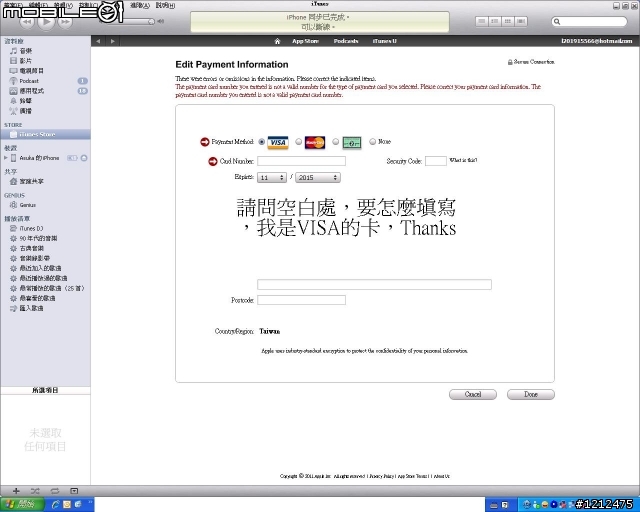Click the Done button
This screenshot has width=640, height=512.
pyautogui.click(x=531, y=394)
